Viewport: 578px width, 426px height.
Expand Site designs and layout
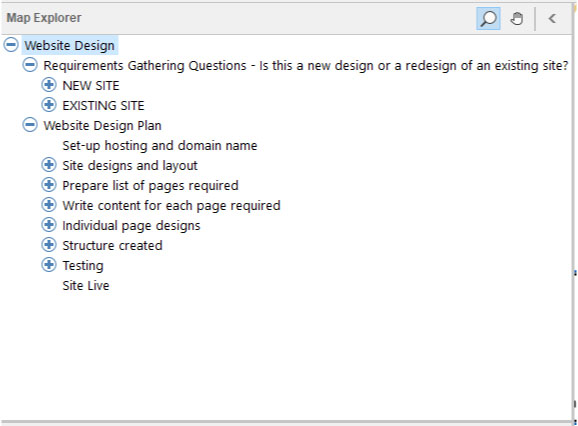[49, 165]
